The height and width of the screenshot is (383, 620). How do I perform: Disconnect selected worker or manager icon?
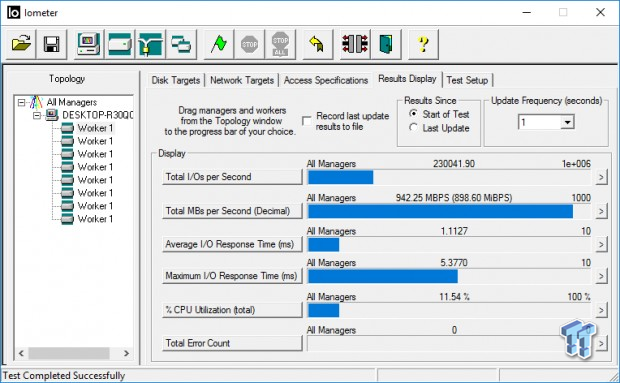click(355, 44)
